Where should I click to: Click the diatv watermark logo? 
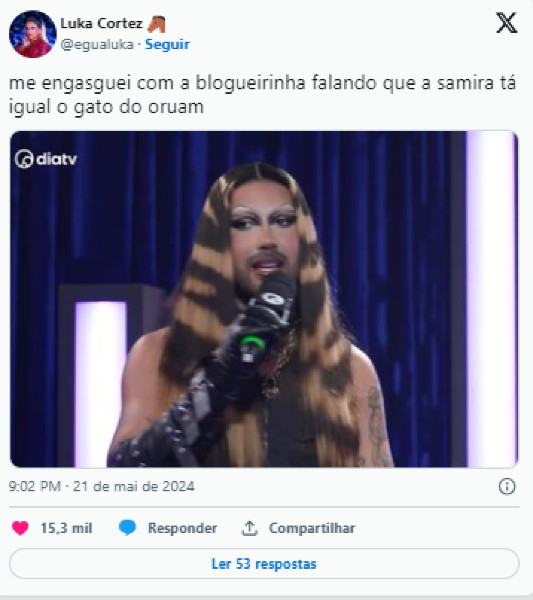[x=46, y=159]
